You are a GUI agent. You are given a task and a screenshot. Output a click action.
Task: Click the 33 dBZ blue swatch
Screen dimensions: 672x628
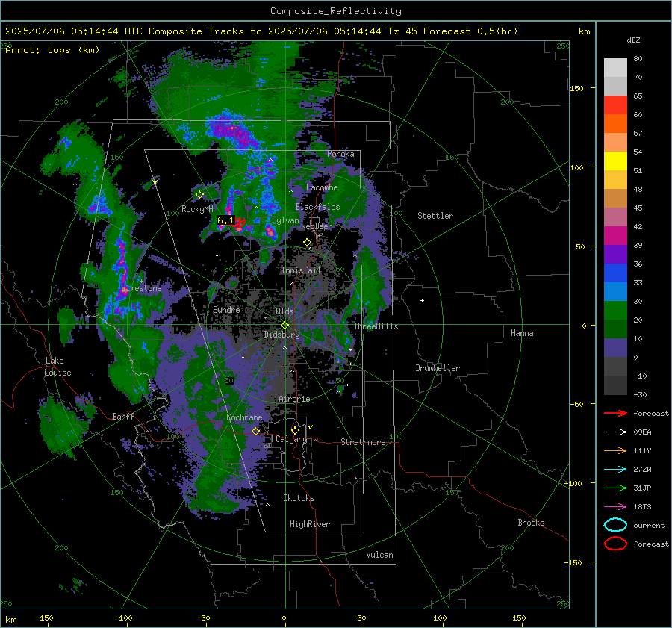coord(615,273)
